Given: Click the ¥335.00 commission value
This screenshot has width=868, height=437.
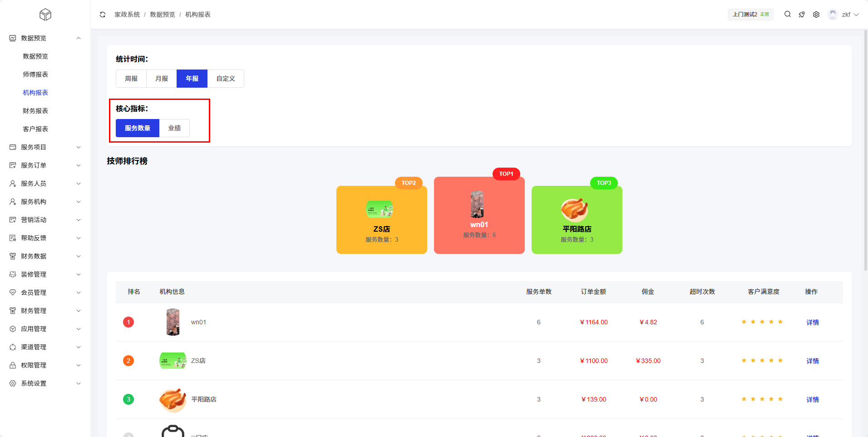Looking at the screenshot, I should tap(648, 361).
